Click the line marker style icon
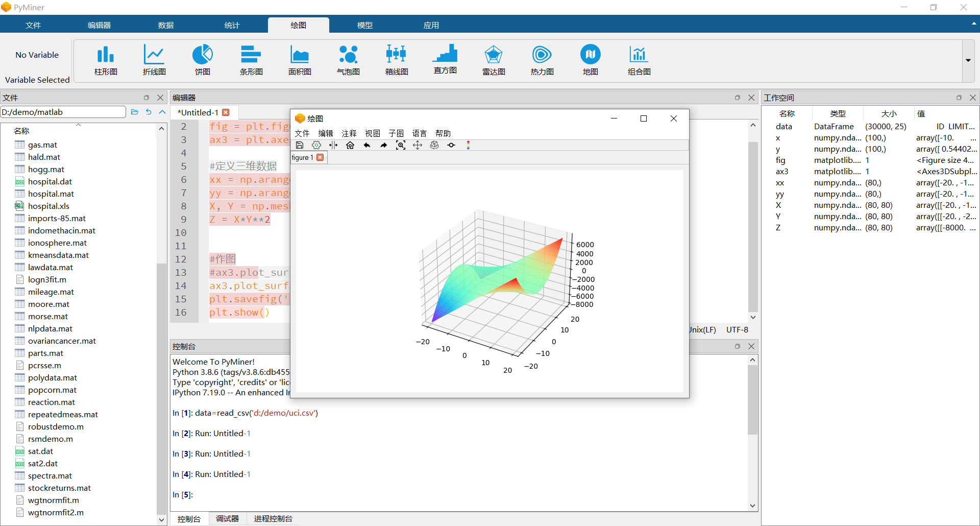980x526 pixels. point(451,145)
